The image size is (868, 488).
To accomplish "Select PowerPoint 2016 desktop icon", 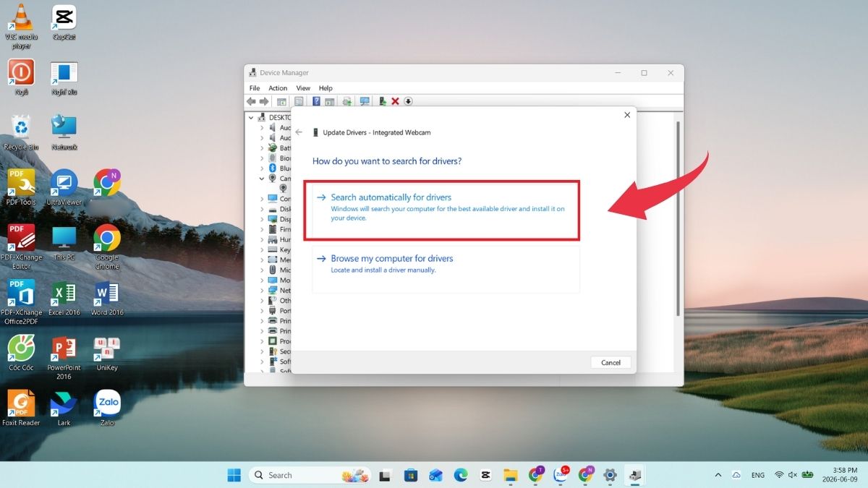I will pos(64,358).
